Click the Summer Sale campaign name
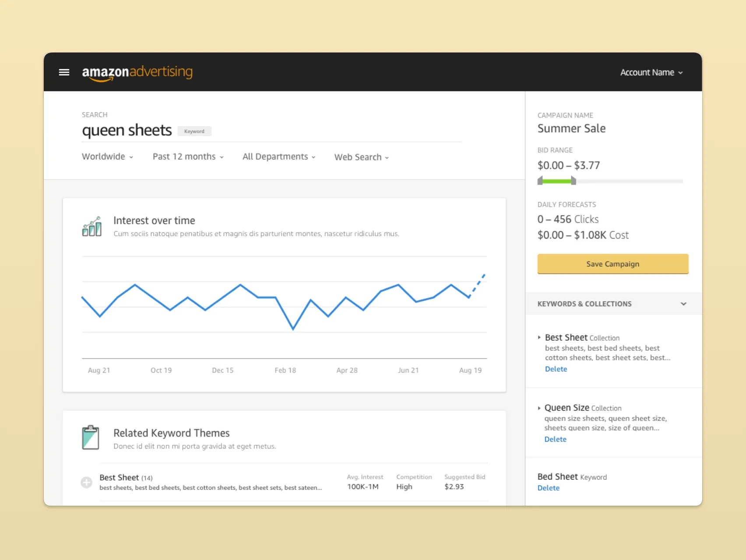The image size is (746, 560). (x=572, y=128)
